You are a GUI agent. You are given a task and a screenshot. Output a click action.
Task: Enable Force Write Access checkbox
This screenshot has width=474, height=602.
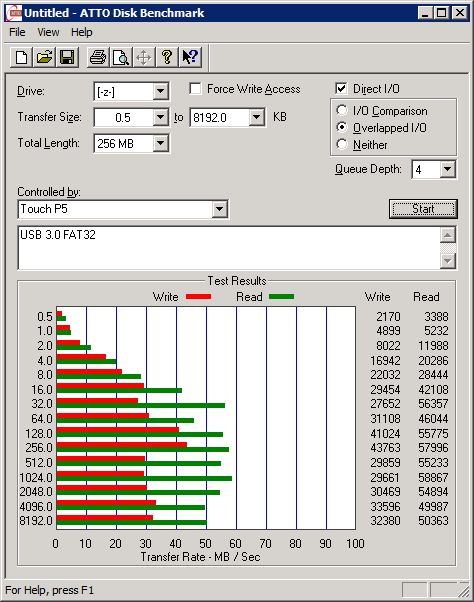pyautogui.click(x=195, y=89)
